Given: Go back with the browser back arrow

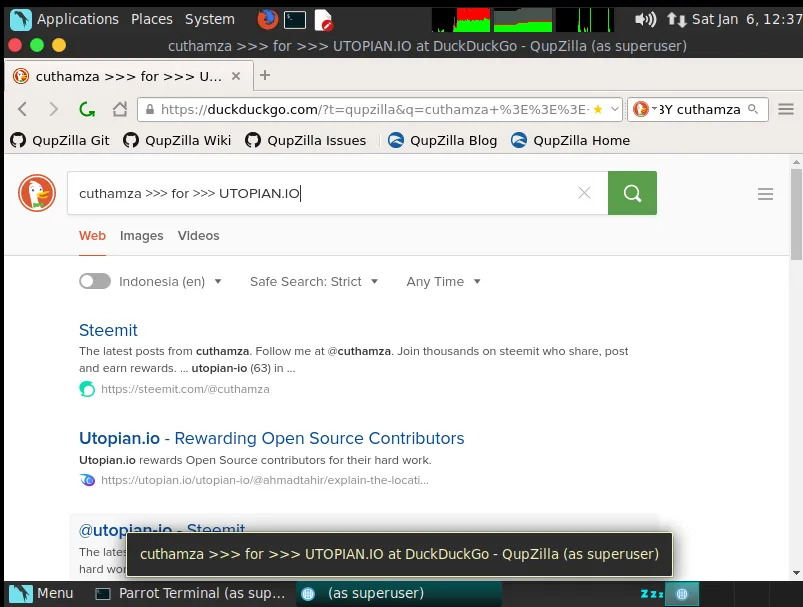Looking at the screenshot, I should click(x=22, y=109).
